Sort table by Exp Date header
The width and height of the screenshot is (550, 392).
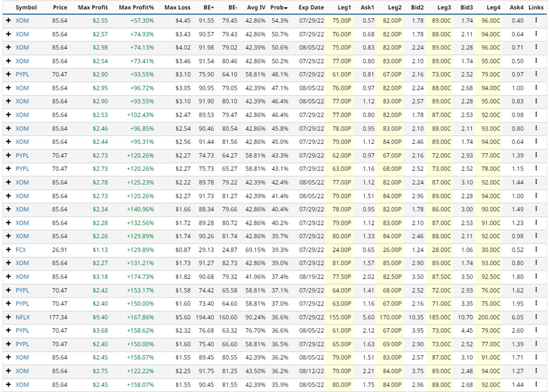[311, 8]
